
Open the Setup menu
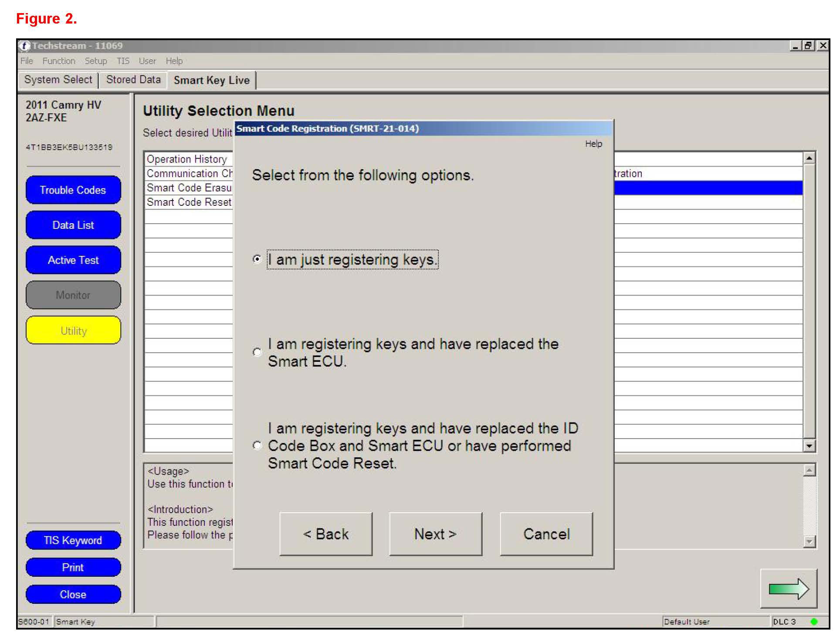[x=95, y=61]
